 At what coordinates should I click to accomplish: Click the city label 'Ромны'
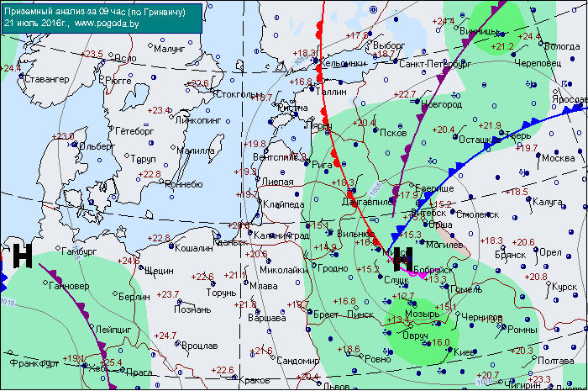pos(522,330)
